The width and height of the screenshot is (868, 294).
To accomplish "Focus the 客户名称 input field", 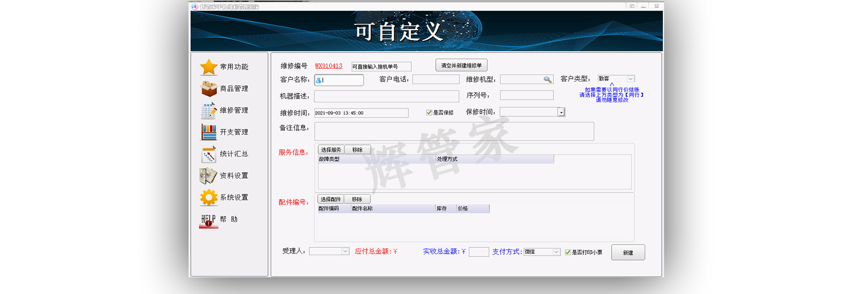I will (x=339, y=80).
